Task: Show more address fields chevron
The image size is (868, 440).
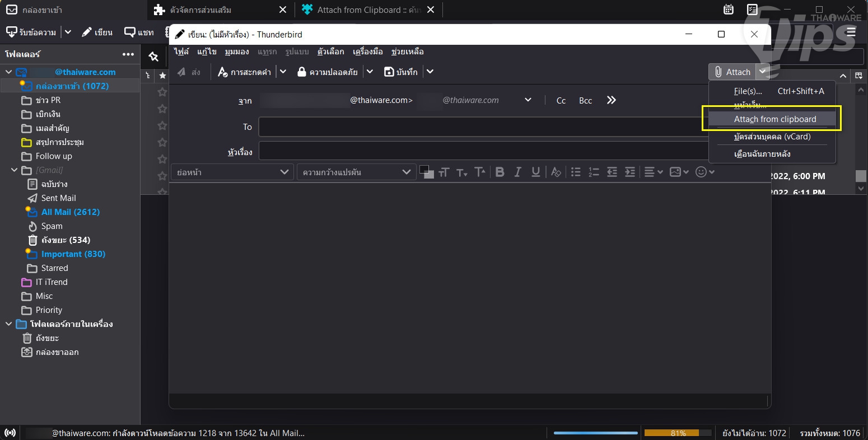Action: coord(612,100)
